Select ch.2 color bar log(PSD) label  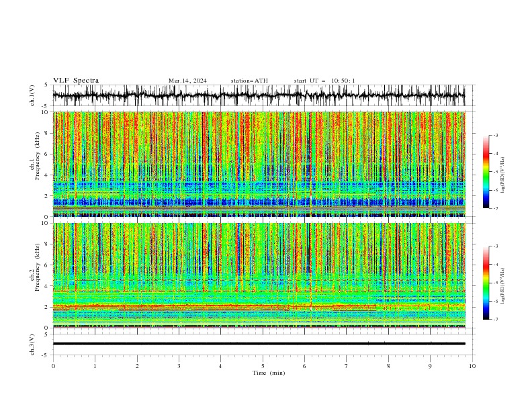pyautogui.click(x=503, y=286)
